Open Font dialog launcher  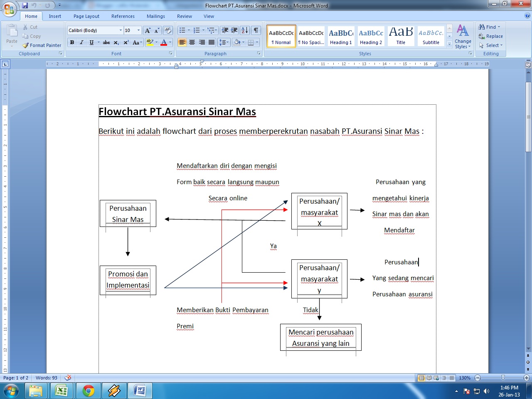(x=170, y=54)
